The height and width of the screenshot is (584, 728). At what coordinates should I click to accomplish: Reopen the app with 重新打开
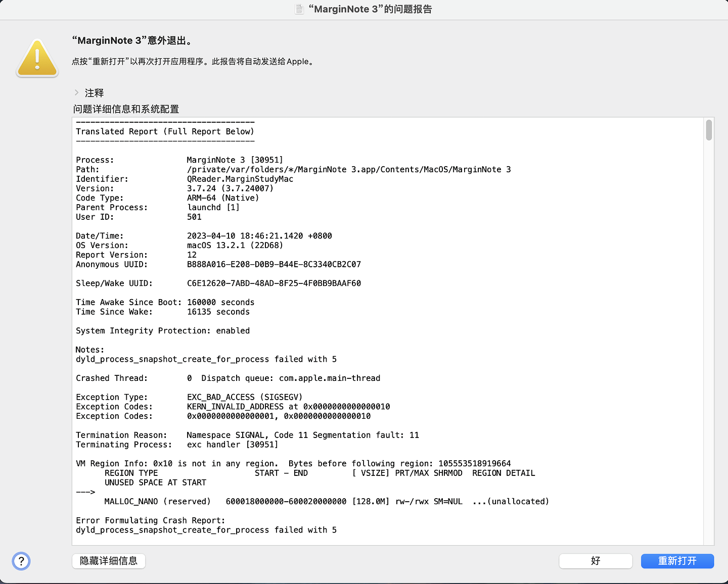[x=677, y=561]
